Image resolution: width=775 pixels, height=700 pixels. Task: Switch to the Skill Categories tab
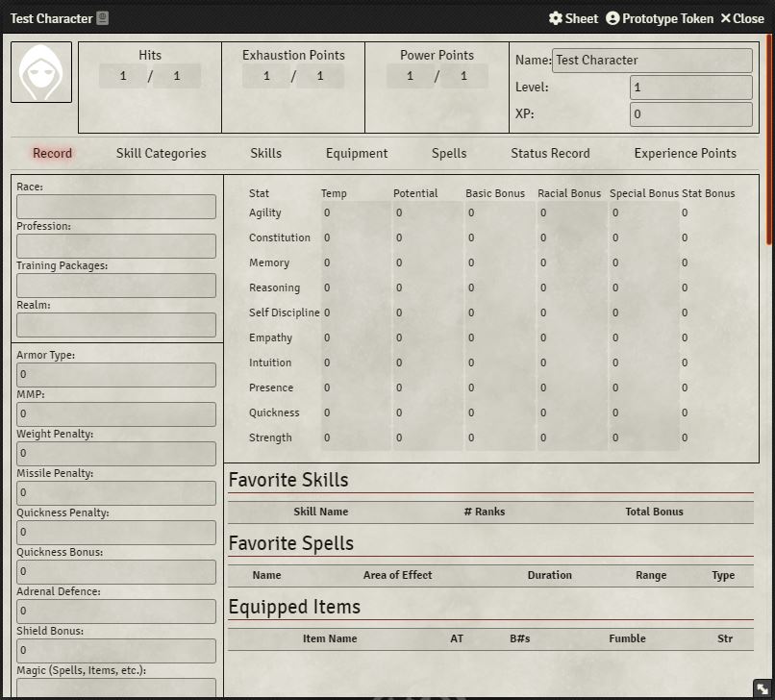click(x=161, y=153)
